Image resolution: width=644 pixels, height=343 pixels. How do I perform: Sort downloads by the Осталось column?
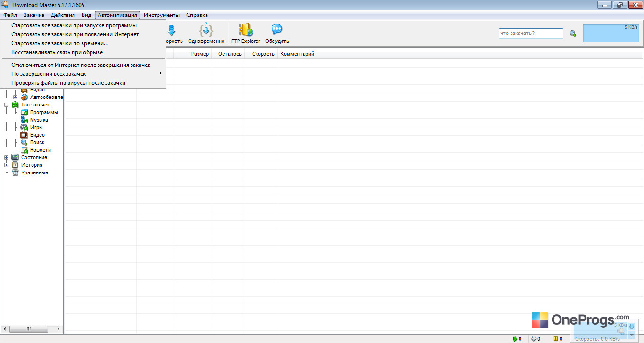(229, 54)
